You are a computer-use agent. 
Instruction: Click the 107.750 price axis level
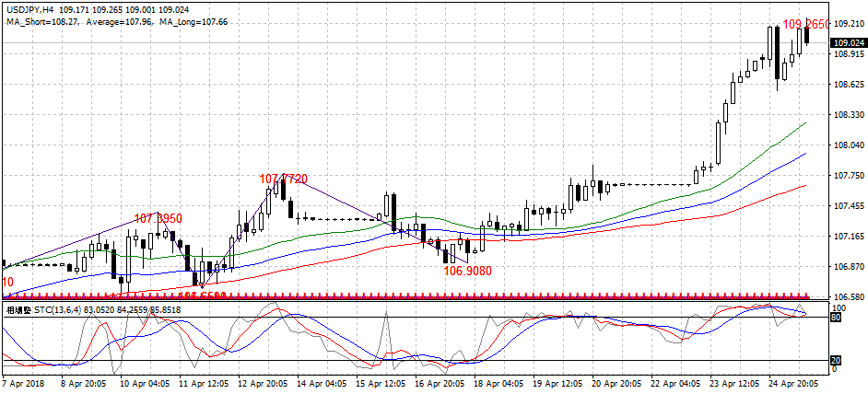(848, 176)
